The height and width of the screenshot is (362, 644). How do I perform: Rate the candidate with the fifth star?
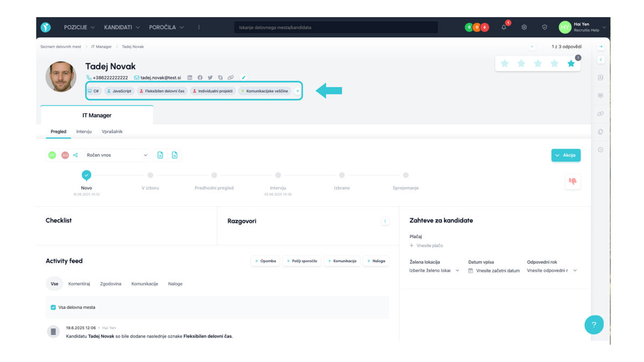571,63
